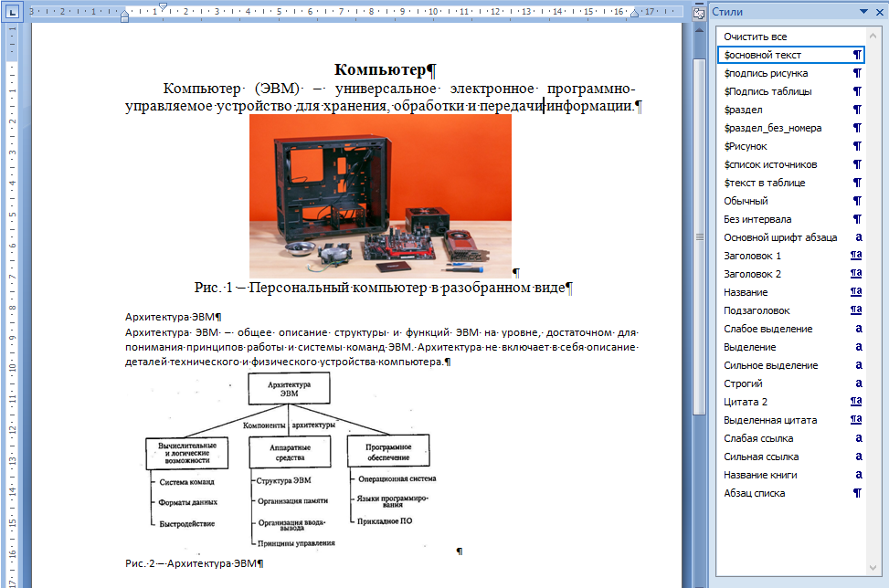Click the right indent marker on the ruler

point(634,13)
